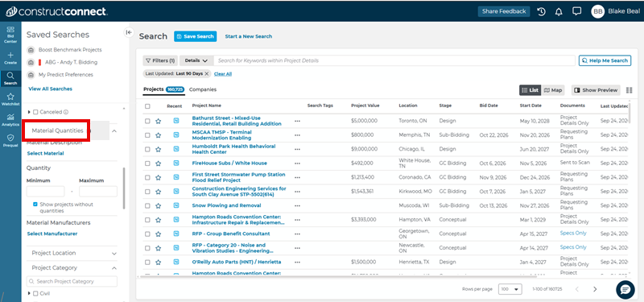
Task: Open the Prequal shield icon
Action: [10, 140]
